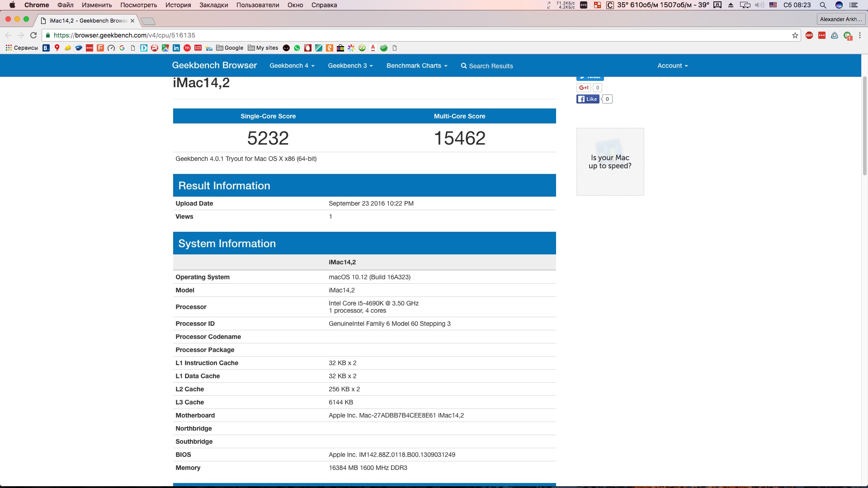The image size is (868, 488).
Task: Click the Google +1 button
Action: [x=584, y=88]
